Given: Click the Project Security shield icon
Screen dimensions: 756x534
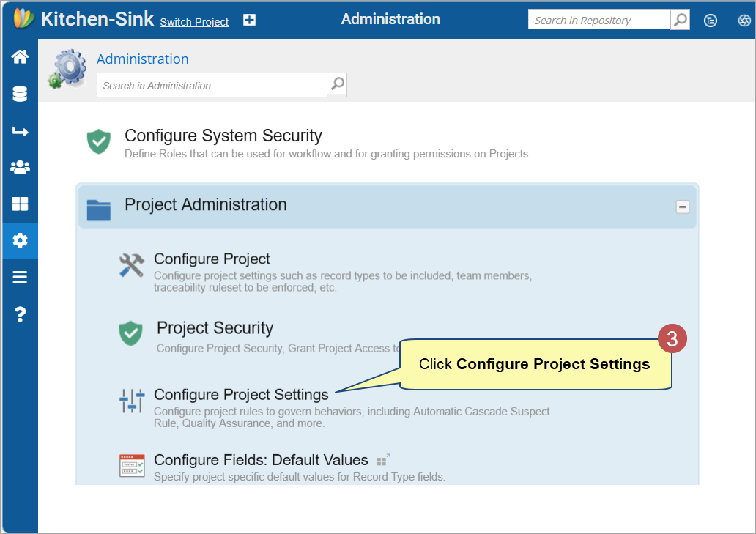Looking at the screenshot, I should coord(130,333).
